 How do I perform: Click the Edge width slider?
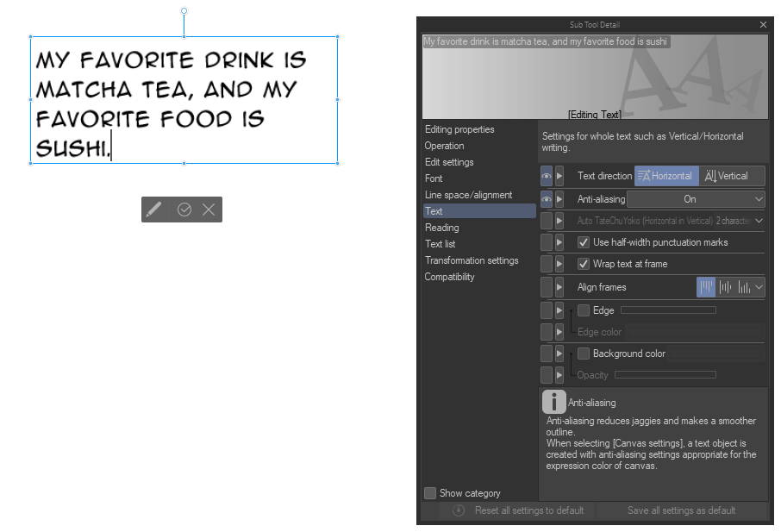[x=668, y=310]
